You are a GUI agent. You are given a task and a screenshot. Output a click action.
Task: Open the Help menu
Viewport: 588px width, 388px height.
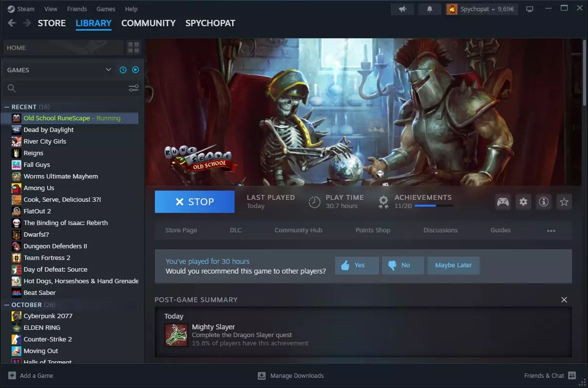[x=131, y=9]
